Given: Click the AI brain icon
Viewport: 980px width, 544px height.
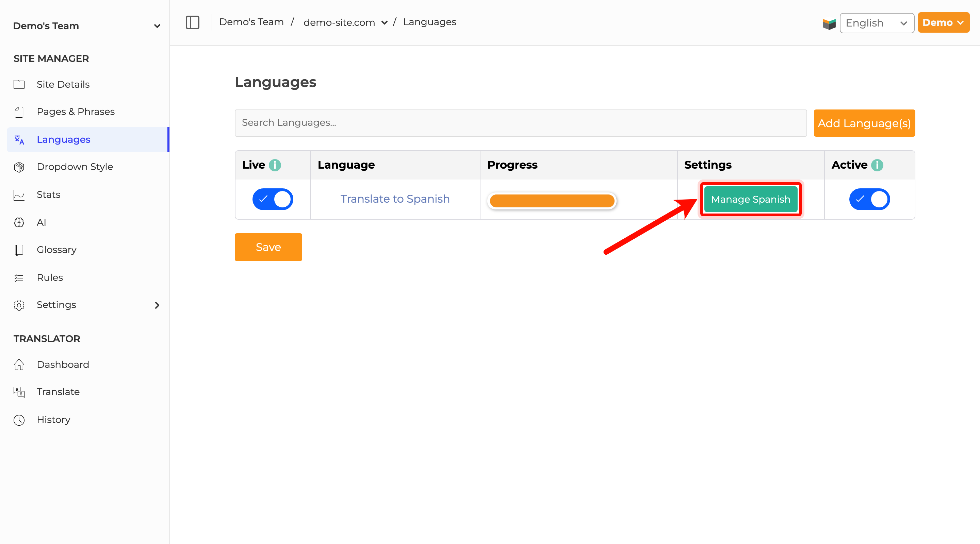Looking at the screenshot, I should pos(19,222).
